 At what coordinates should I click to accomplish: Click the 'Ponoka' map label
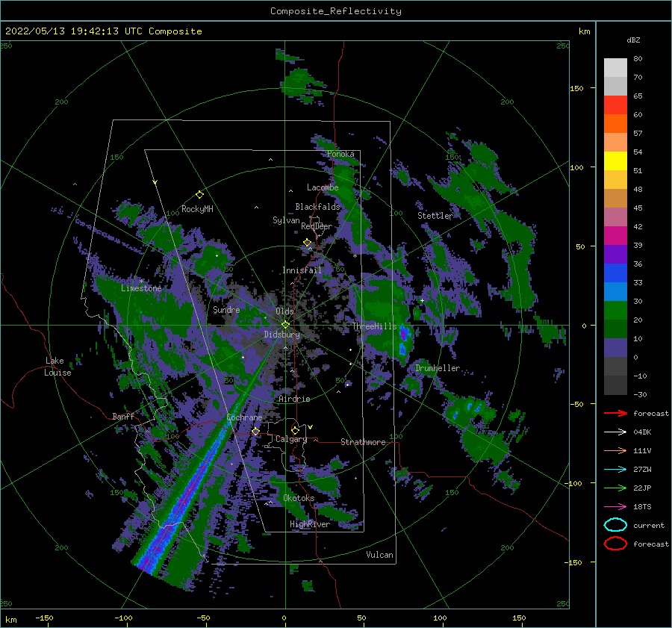340,154
